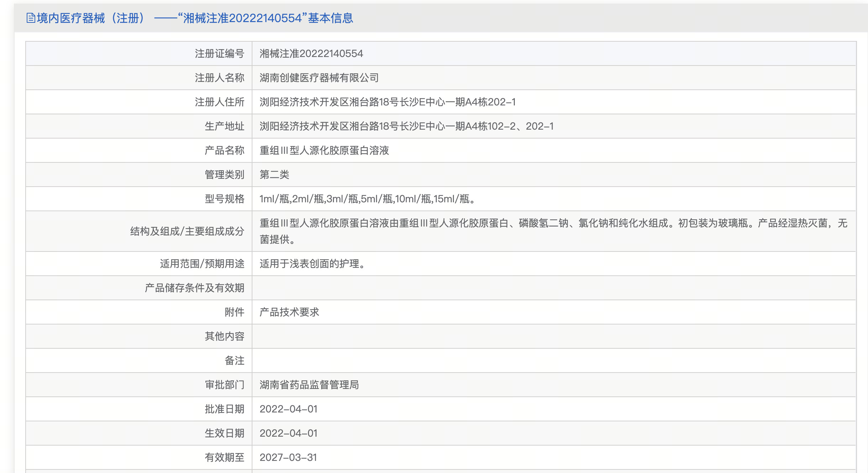Click the 产品储存条件及有效期 label

[194, 288]
